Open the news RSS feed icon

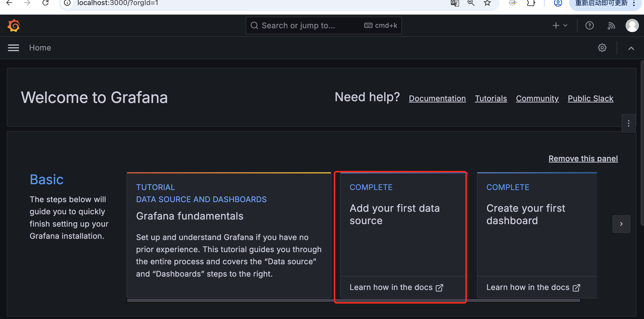coord(611,25)
